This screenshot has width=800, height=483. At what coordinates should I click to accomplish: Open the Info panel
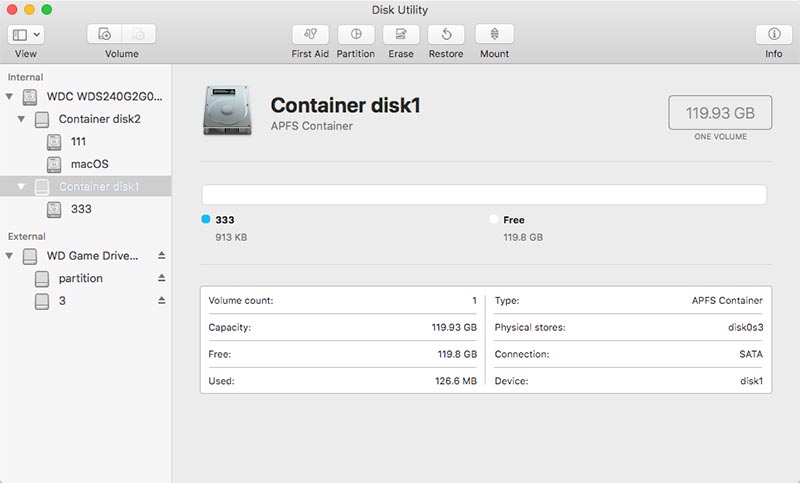click(773, 34)
